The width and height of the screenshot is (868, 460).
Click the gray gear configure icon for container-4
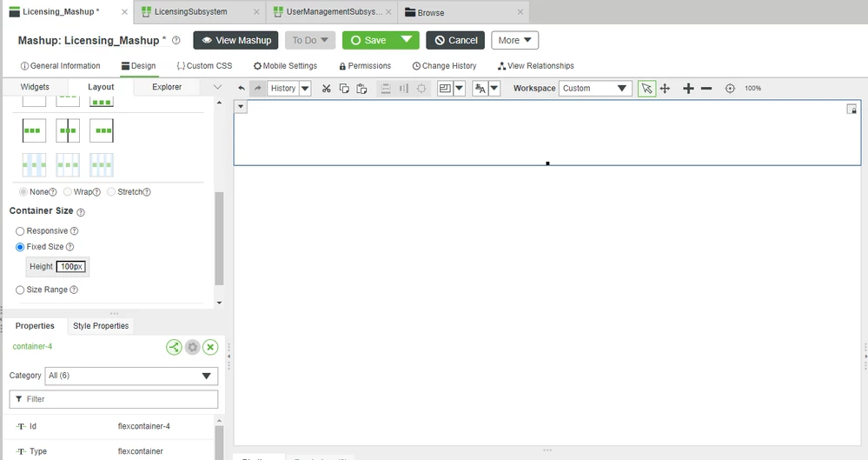[x=192, y=348]
